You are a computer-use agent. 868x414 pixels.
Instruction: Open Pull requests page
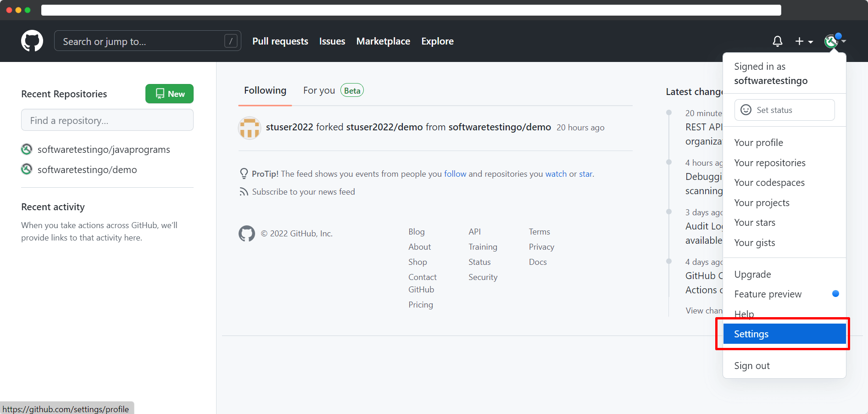[280, 41]
